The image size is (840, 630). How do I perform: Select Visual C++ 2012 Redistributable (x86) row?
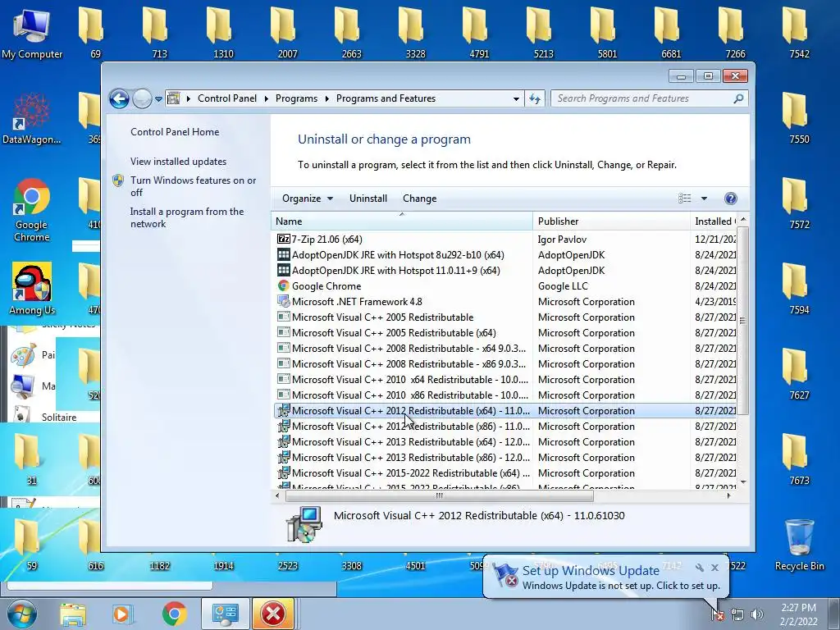point(505,427)
